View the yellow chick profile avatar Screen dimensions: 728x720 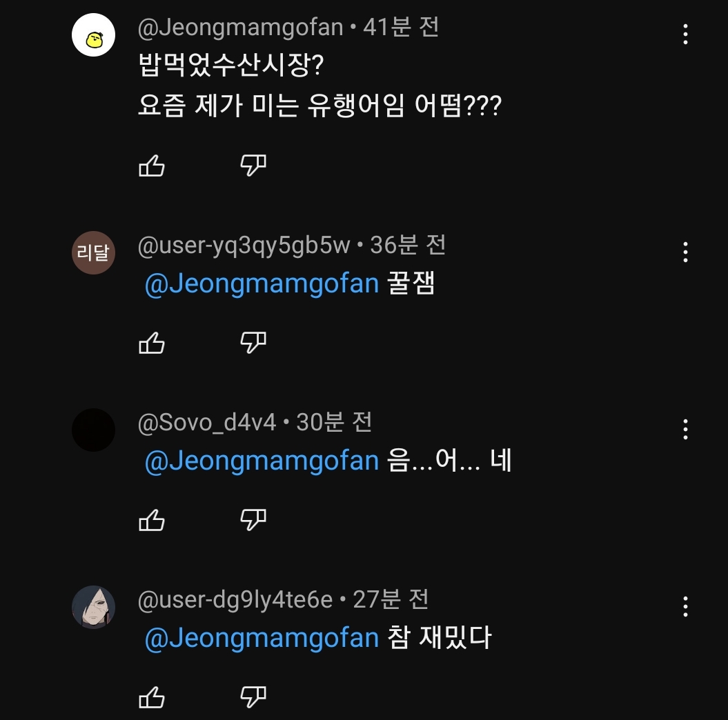coord(93,36)
